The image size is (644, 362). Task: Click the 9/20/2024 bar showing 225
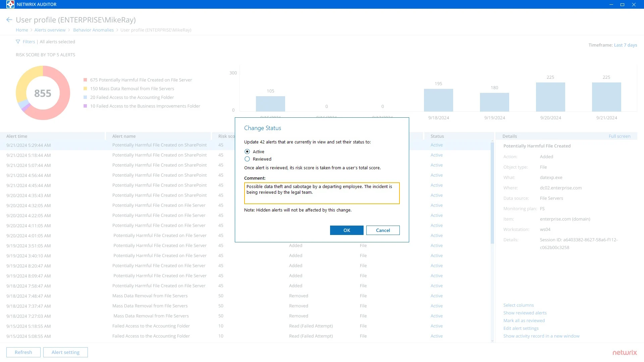click(x=550, y=97)
